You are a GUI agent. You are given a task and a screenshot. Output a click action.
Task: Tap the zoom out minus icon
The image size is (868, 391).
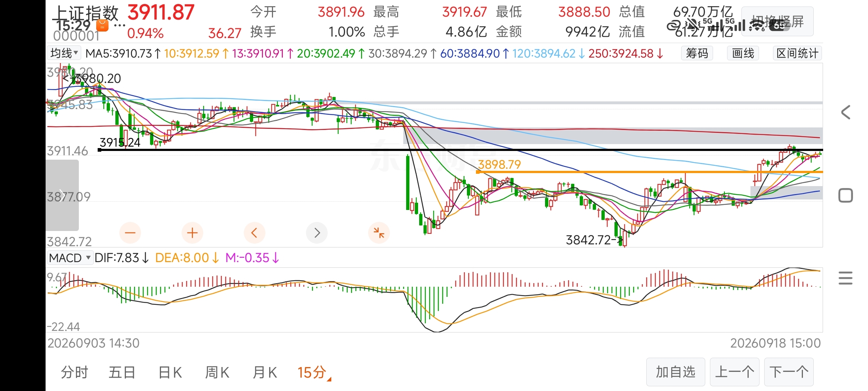point(130,233)
